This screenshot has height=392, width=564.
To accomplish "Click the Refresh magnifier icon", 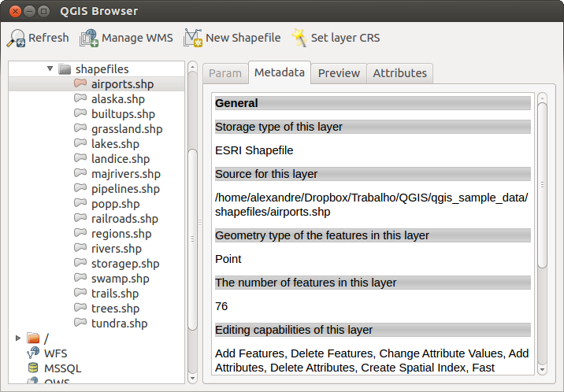I will pos(16,38).
